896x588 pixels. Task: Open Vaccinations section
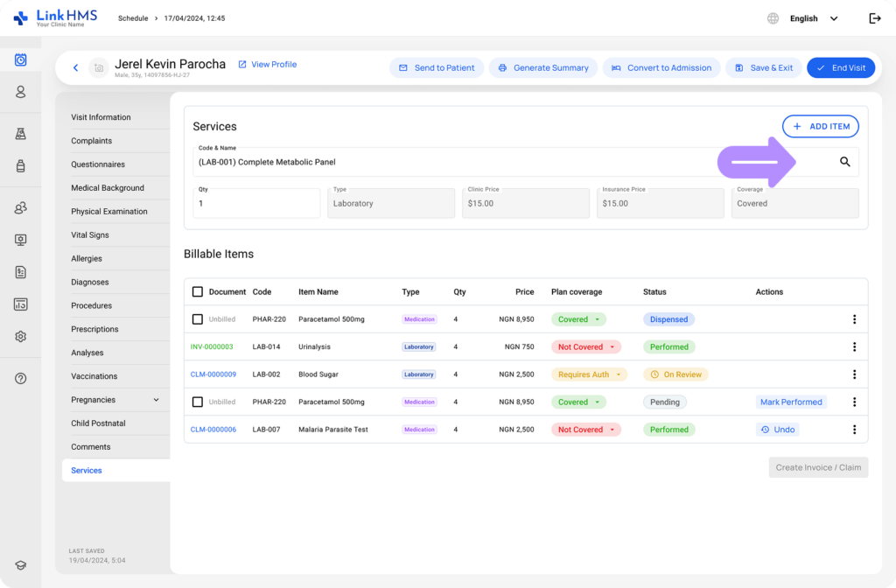click(x=115, y=376)
